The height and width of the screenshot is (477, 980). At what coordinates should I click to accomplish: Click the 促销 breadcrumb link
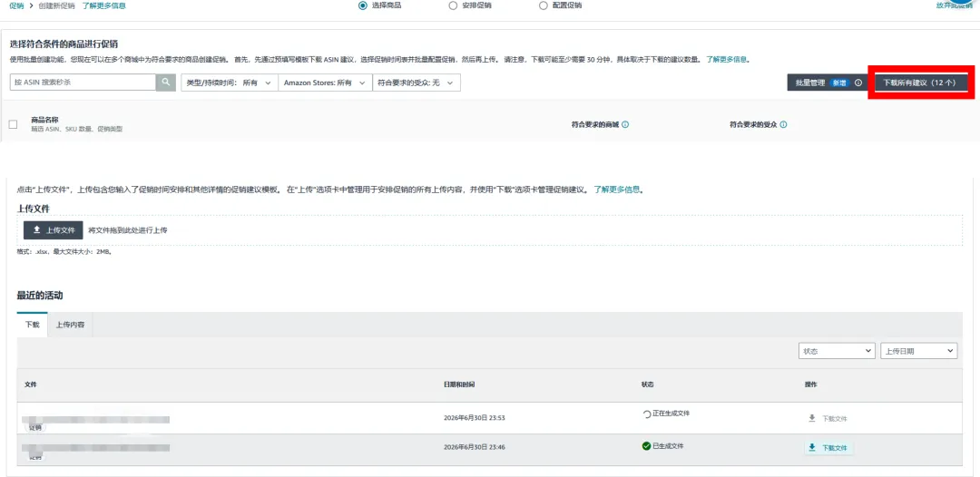[x=17, y=5]
